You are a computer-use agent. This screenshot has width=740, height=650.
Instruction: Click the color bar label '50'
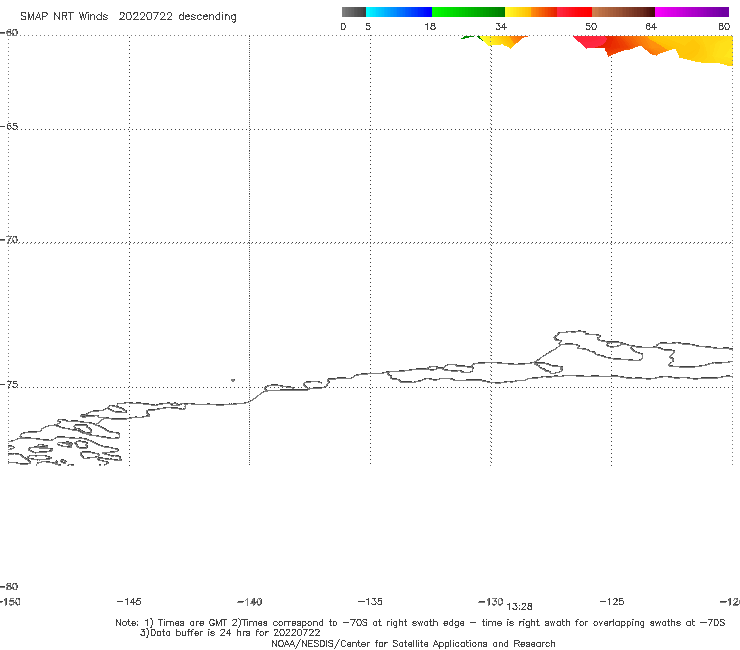(x=591, y=26)
